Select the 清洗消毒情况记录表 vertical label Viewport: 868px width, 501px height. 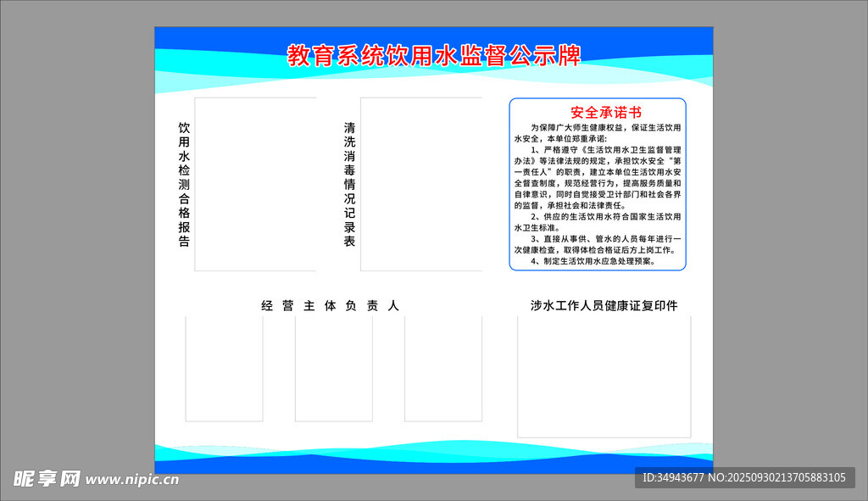tap(349, 184)
